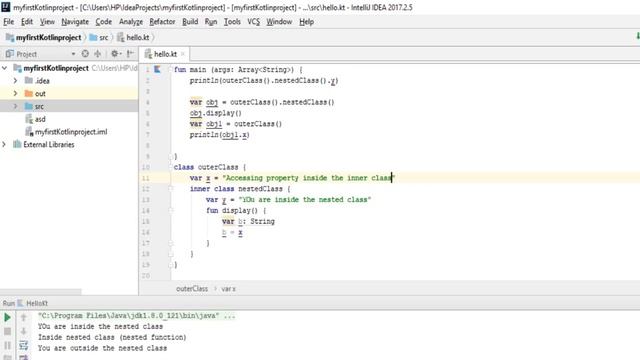Open the Run menu
Screen dimensions: 640x360
pos(211,22)
